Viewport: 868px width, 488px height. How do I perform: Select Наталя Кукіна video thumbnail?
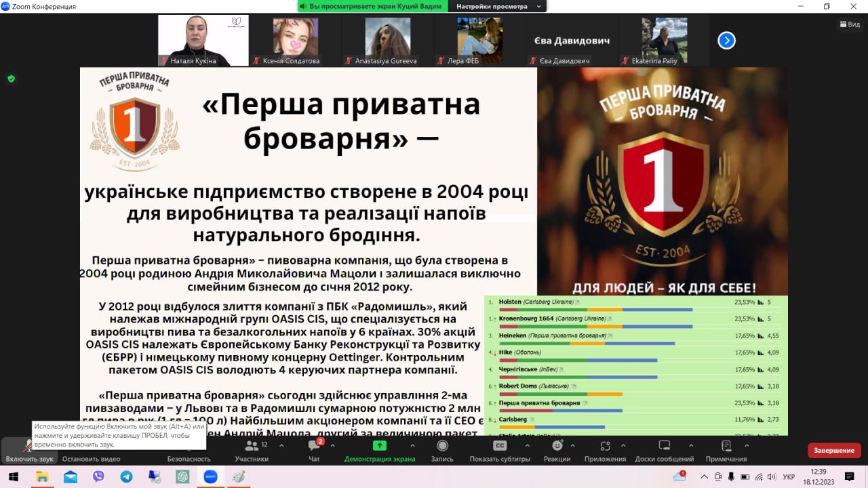(x=203, y=40)
